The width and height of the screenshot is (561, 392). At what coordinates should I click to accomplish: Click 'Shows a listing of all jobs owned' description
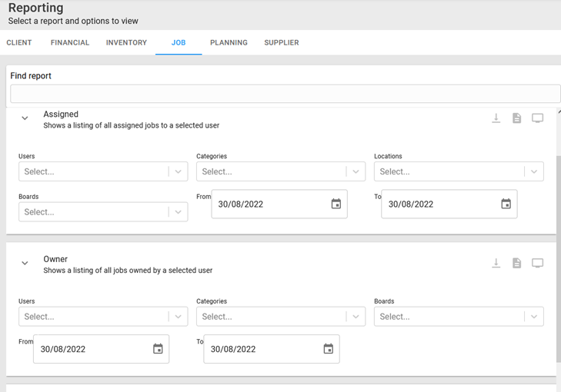click(128, 271)
